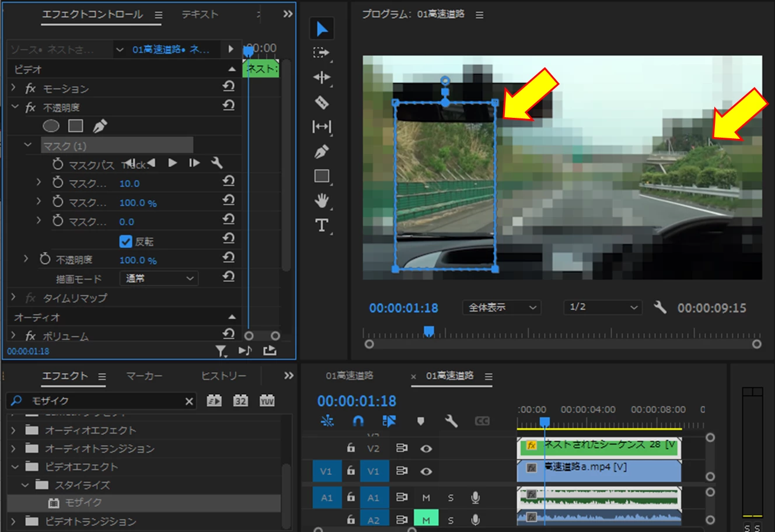Switch to the Text tab
This screenshot has height=532, width=775.
200,14
